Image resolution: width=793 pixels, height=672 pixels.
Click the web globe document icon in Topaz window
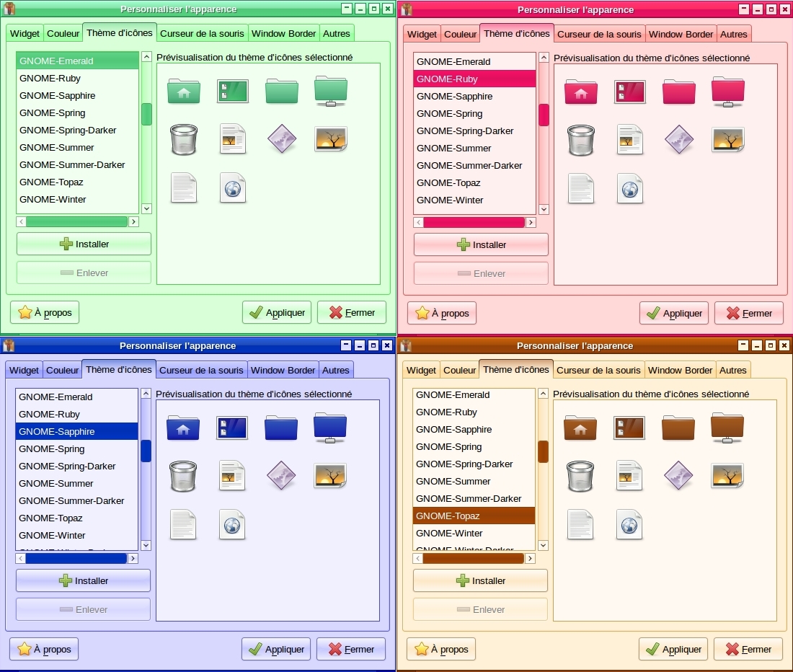629,525
